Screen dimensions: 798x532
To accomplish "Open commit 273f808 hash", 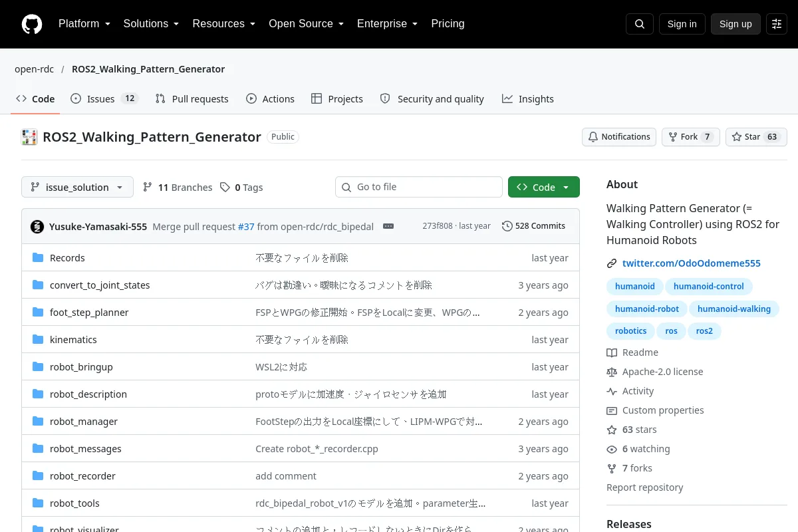I will pos(438,226).
